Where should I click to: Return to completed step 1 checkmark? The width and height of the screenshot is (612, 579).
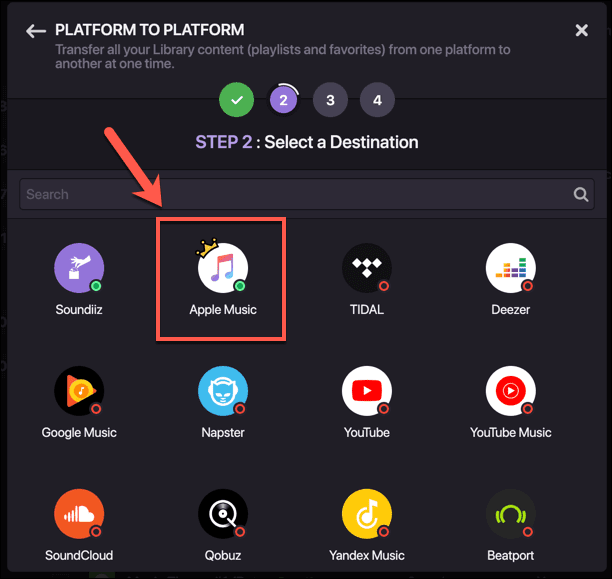pyautogui.click(x=237, y=100)
